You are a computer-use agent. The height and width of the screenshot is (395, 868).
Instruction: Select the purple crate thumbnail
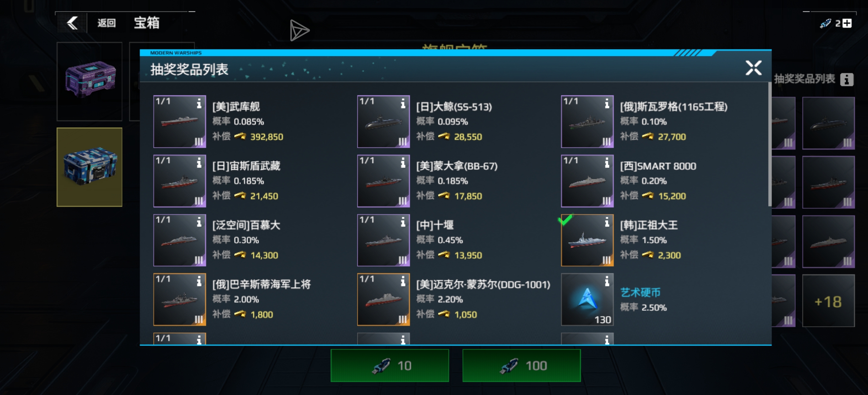point(90,81)
